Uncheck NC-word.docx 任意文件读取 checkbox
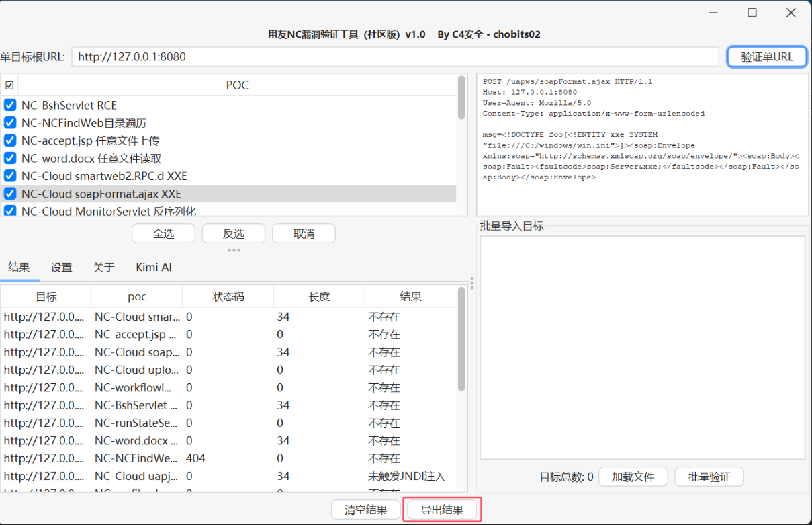Viewport: 812px width, 525px height. (10, 159)
